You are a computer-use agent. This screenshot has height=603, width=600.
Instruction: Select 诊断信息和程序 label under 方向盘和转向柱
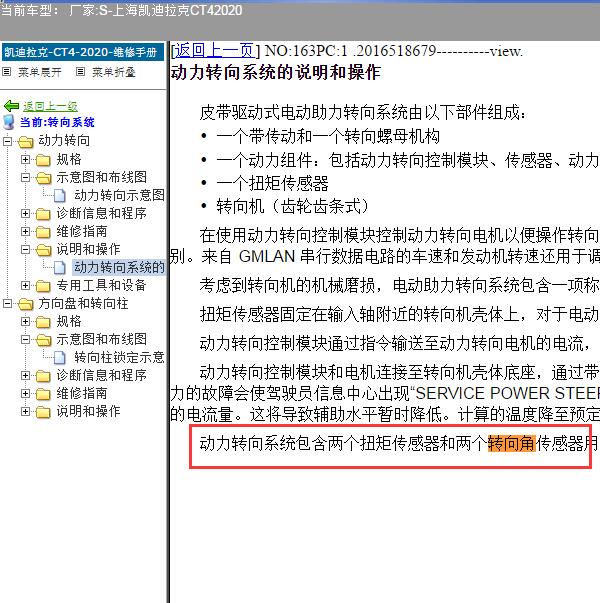[x=102, y=375]
